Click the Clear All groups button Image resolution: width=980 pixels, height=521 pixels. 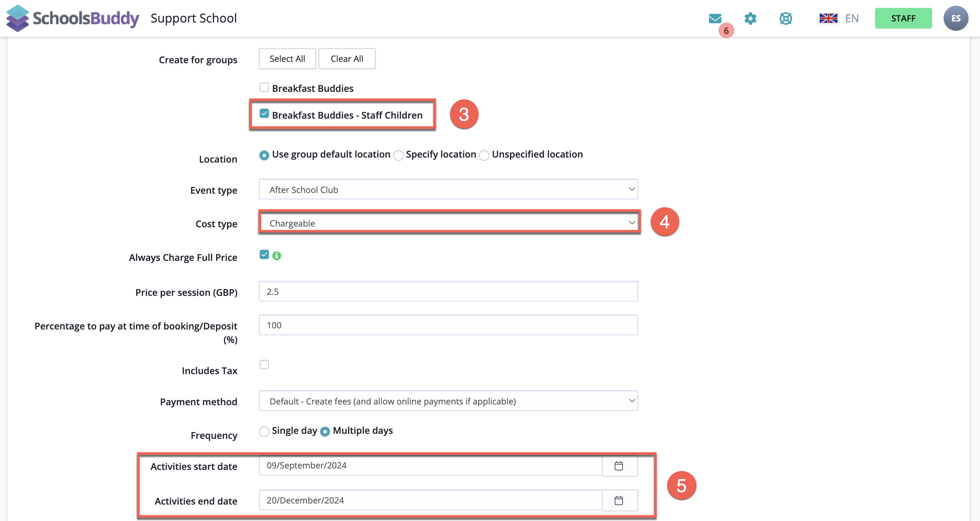coord(346,59)
